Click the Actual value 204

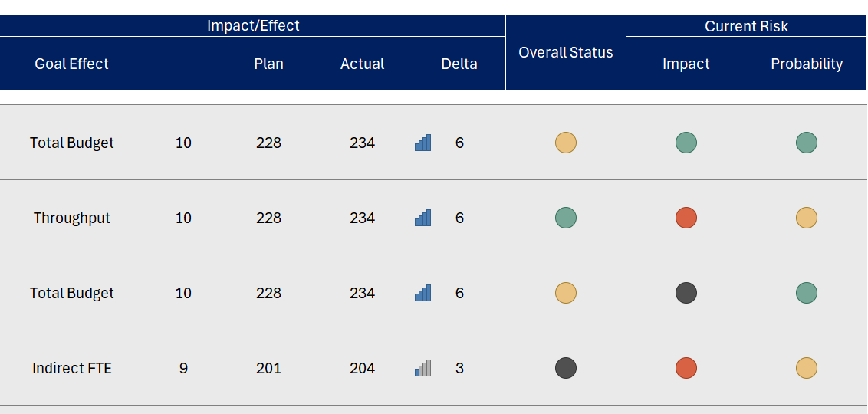click(x=362, y=368)
